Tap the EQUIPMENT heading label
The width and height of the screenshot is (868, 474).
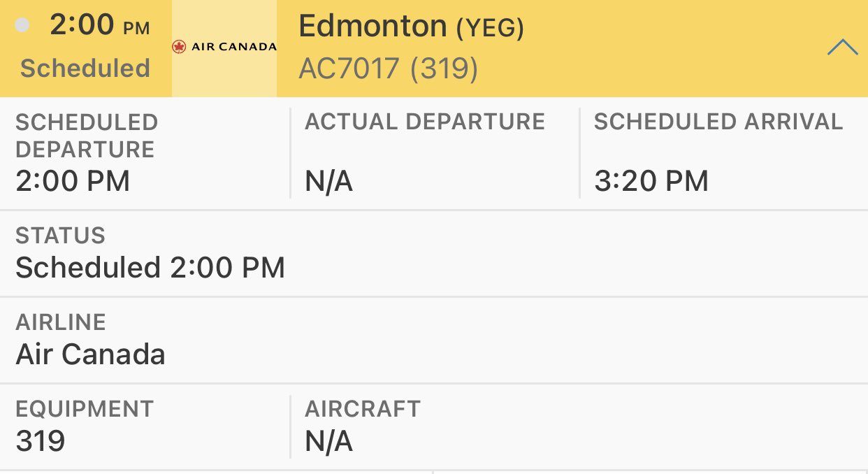85,409
